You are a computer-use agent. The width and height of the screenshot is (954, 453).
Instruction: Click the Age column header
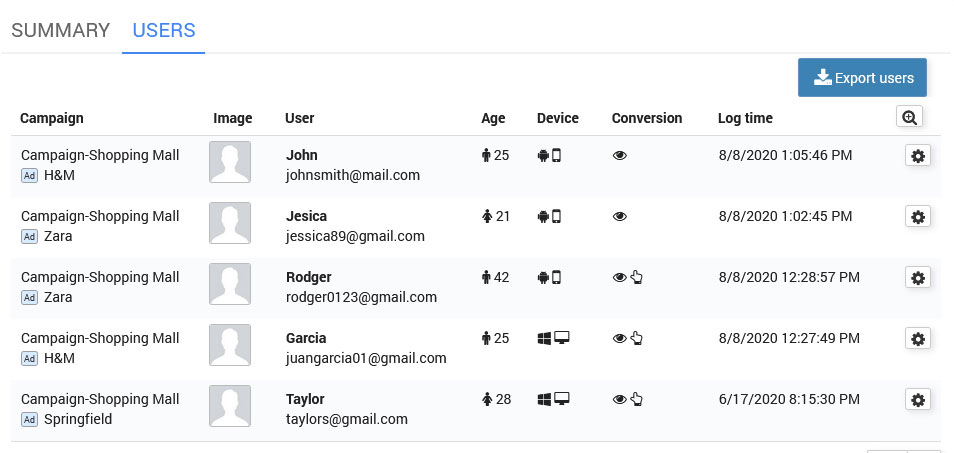click(493, 118)
